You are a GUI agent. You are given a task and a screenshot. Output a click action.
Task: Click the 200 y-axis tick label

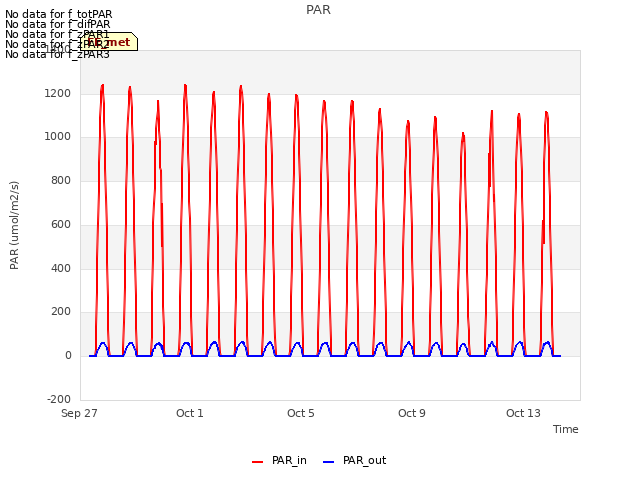coord(61,311)
